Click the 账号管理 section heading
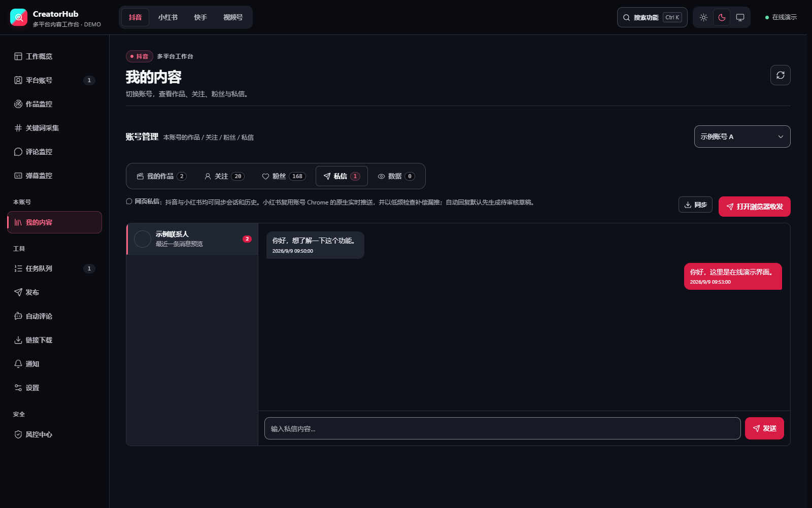The height and width of the screenshot is (508, 812). pos(142,137)
